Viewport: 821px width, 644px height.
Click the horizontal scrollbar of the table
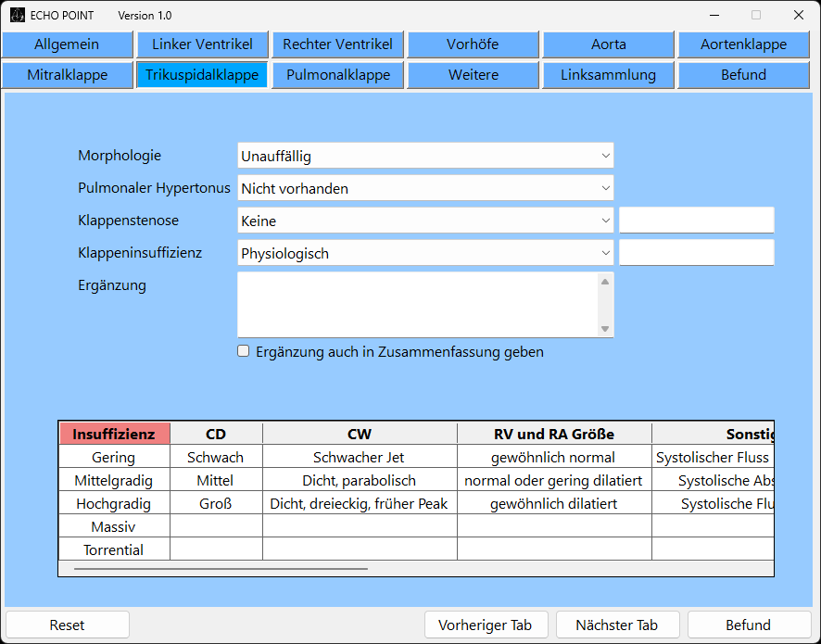coord(221,569)
